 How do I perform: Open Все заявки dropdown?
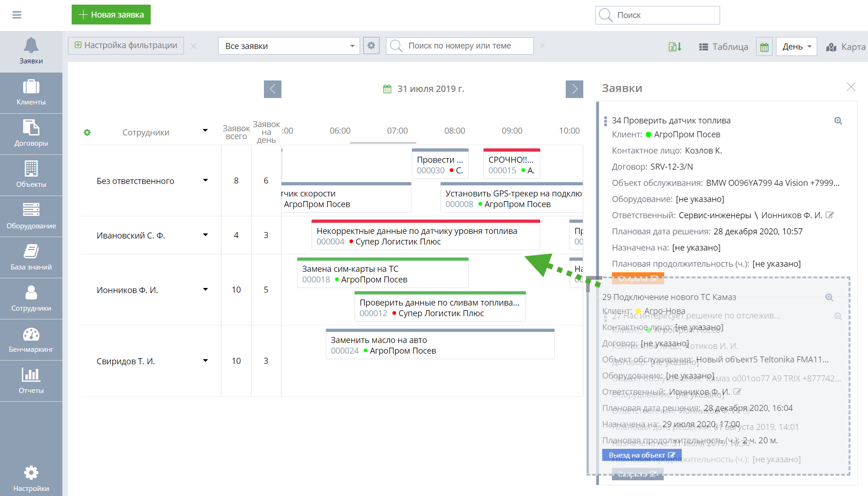pos(289,46)
